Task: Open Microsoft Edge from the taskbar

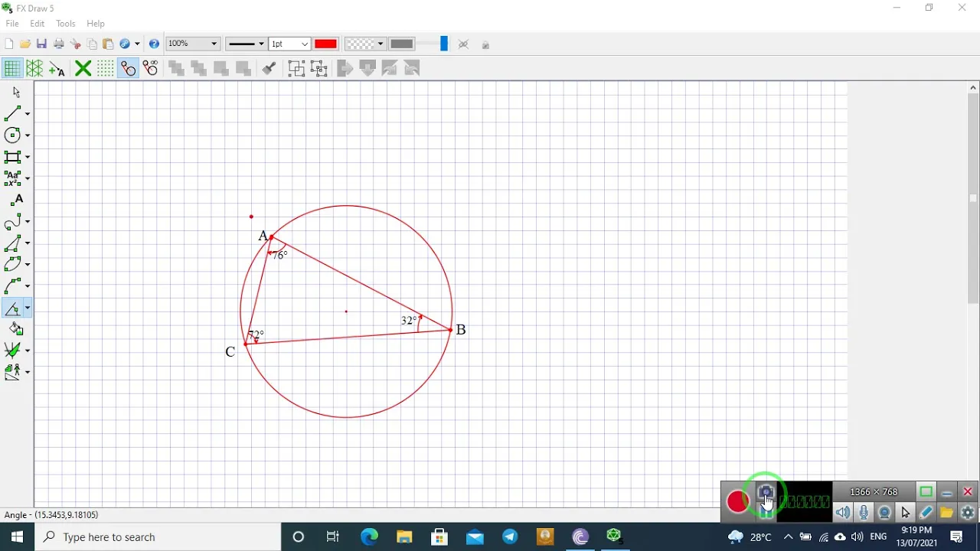Action: [x=369, y=537]
